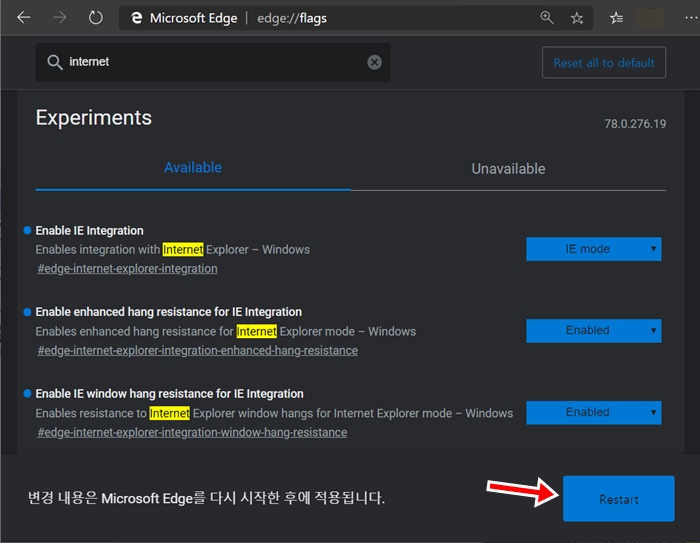This screenshot has width=700, height=543.
Task: Click the edge://flags address bar URL
Action: [292, 18]
